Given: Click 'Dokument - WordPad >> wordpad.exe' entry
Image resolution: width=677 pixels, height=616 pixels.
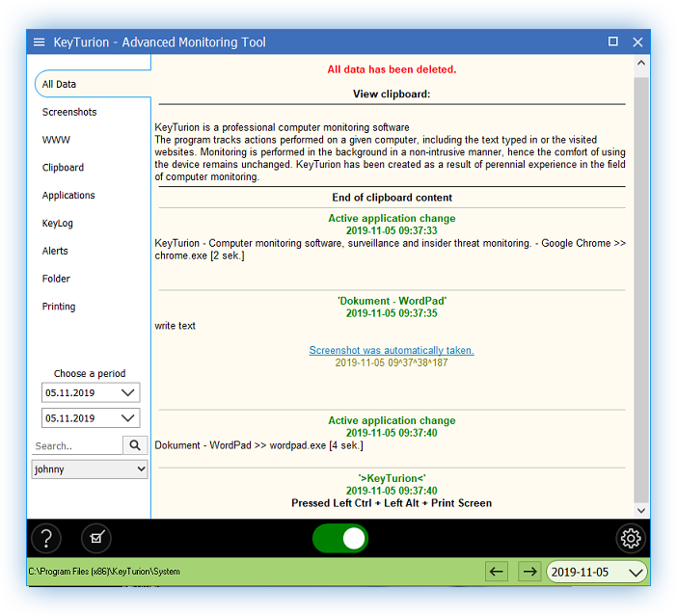Looking at the screenshot, I should (258, 445).
